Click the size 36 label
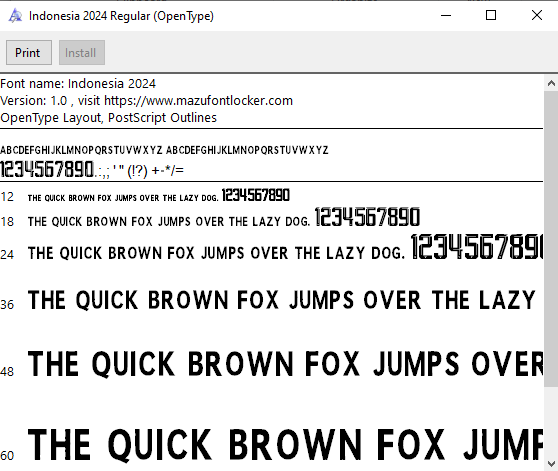Viewport: 558px width, 471px height. click(x=7, y=305)
